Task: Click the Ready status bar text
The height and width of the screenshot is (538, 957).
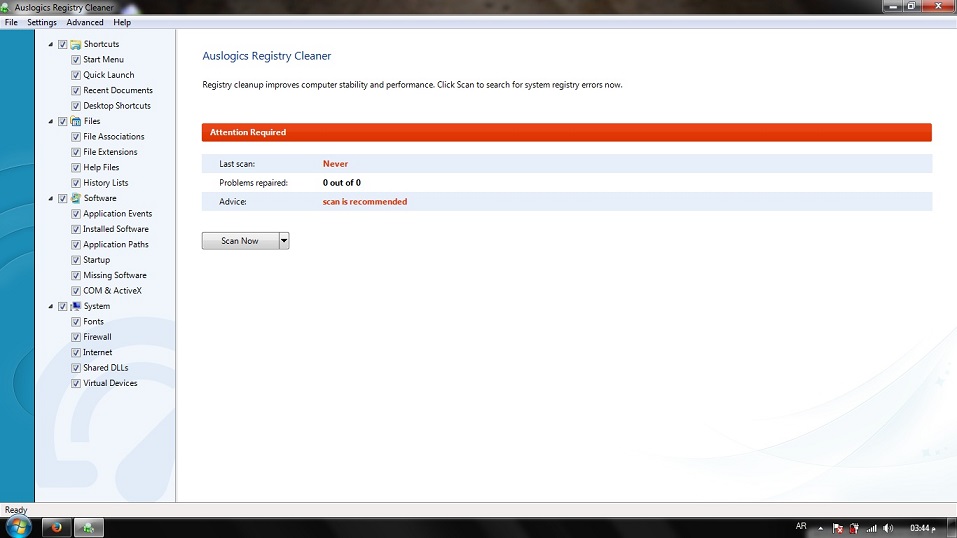Action: 16,509
